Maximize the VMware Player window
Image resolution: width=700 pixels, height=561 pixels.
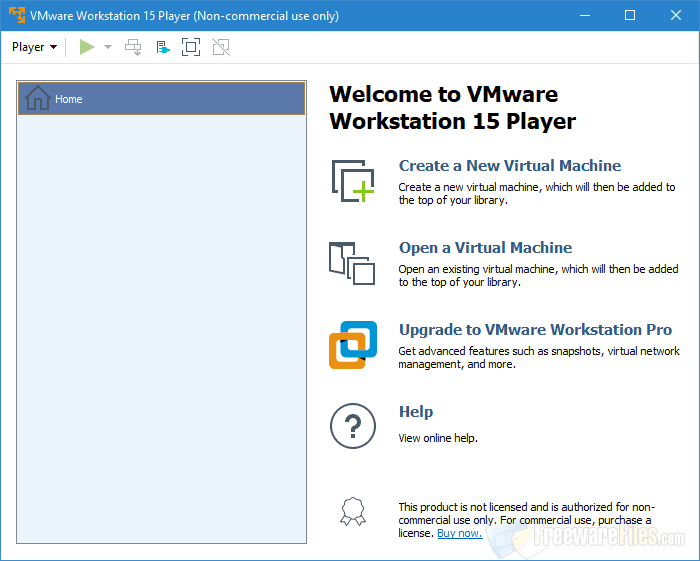tap(630, 15)
